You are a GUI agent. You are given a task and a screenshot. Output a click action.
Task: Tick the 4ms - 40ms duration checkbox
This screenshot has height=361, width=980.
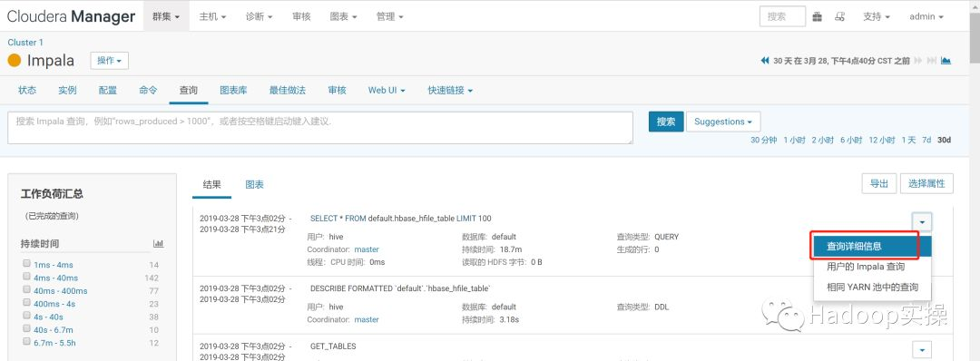[x=26, y=277]
